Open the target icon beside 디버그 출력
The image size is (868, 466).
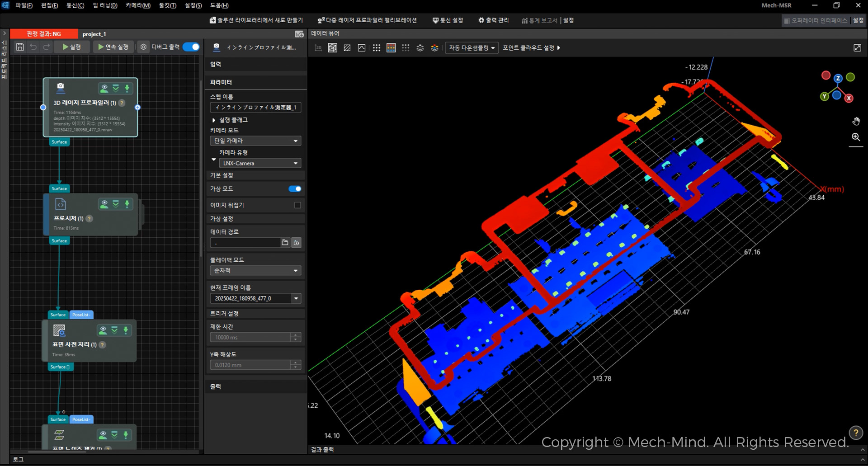coord(143,47)
